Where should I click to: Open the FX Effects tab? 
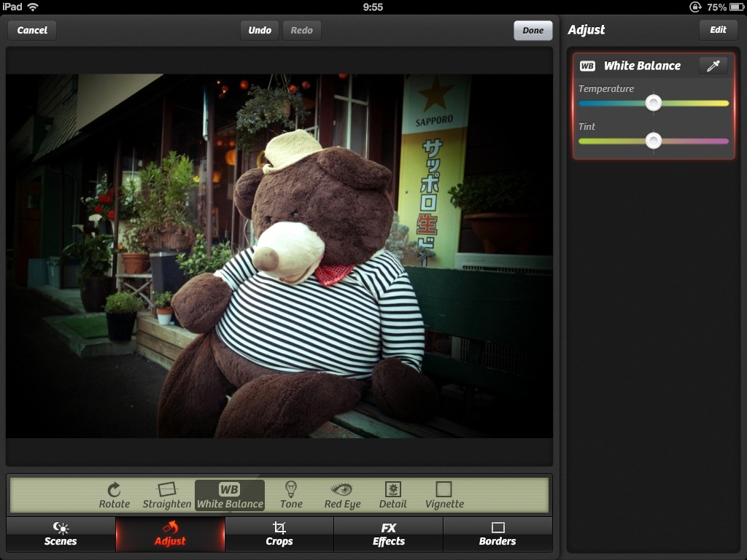pyautogui.click(x=388, y=534)
